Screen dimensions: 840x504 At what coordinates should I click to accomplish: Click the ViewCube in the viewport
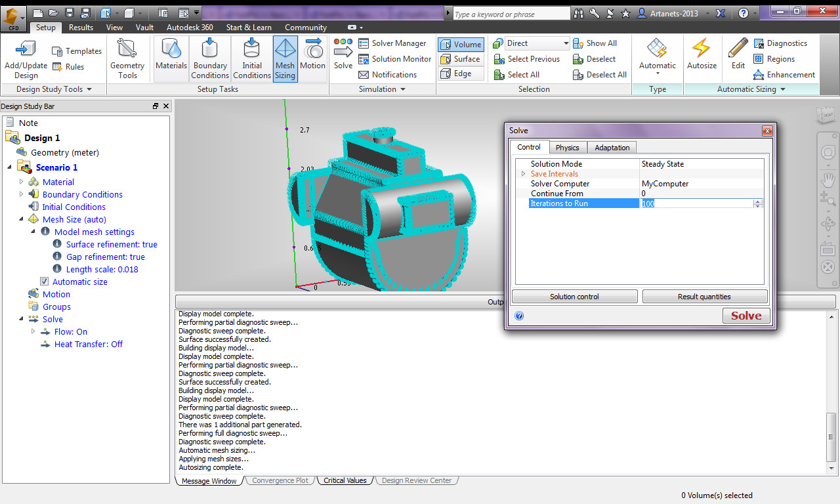[826, 114]
